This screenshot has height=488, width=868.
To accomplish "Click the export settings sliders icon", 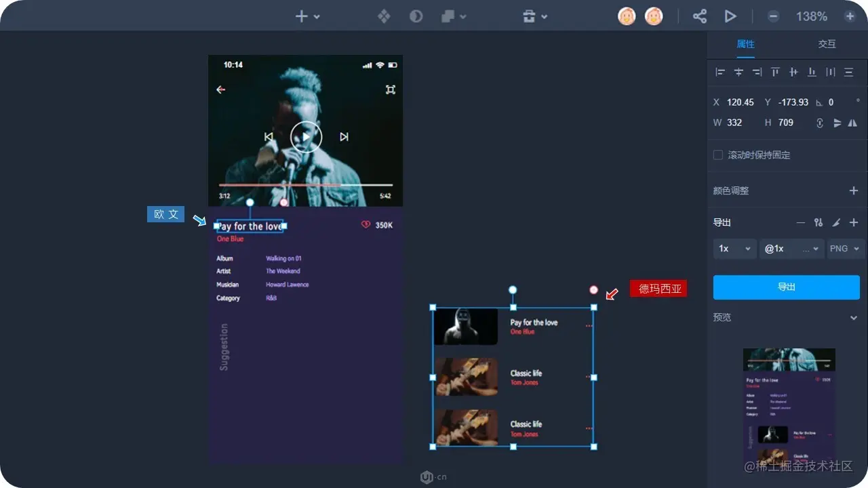I will [818, 222].
